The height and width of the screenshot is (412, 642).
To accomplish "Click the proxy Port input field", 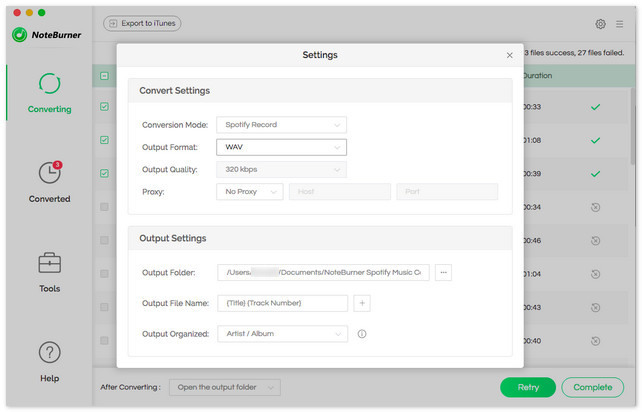I will [x=447, y=192].
